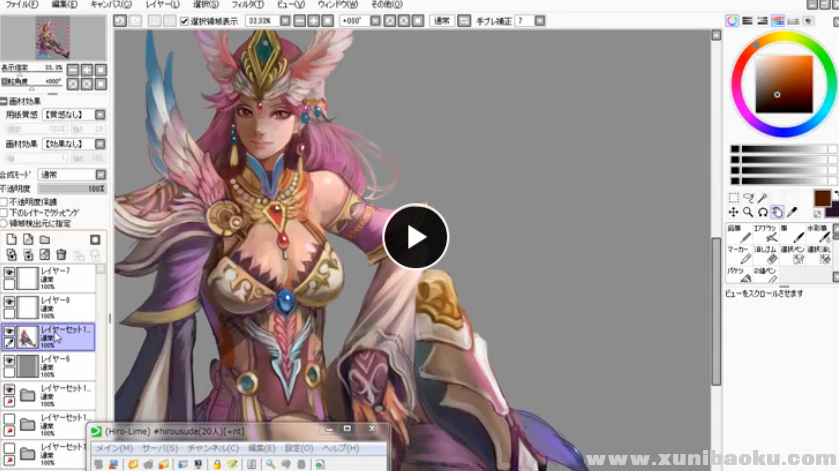Viewport: 839px width, 471px height.
Task: Select the lasso selection tool
Action: click(747, 198)
